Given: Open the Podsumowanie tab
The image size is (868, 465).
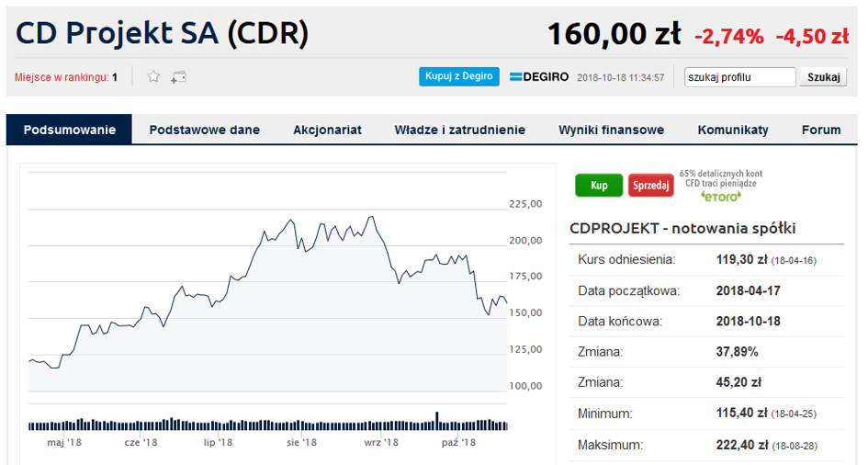Looking at the screenshot, I should tap(69, 130).
